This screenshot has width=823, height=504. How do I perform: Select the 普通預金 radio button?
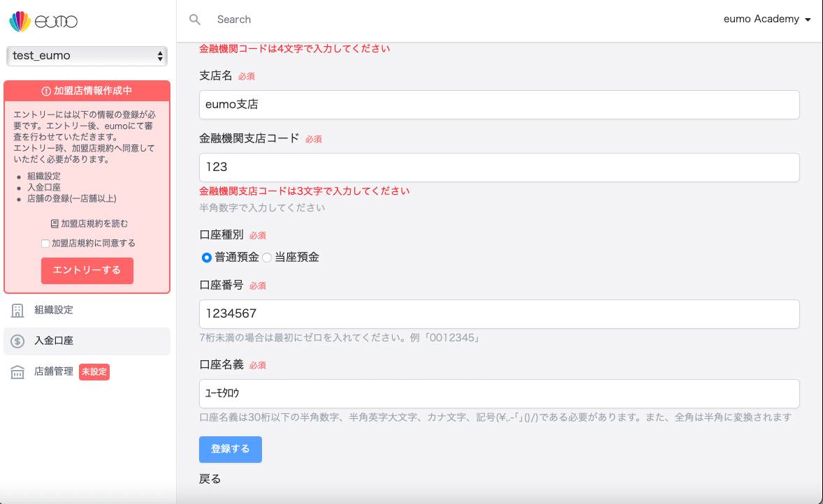(206, 258)
